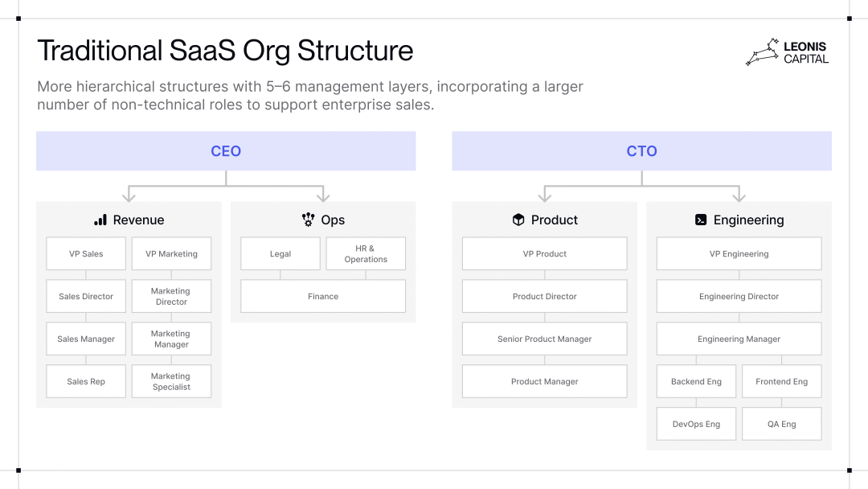Click the arrow pointing down to Product
The height and width of the screenshot is (489, 868).
point(545,195)
